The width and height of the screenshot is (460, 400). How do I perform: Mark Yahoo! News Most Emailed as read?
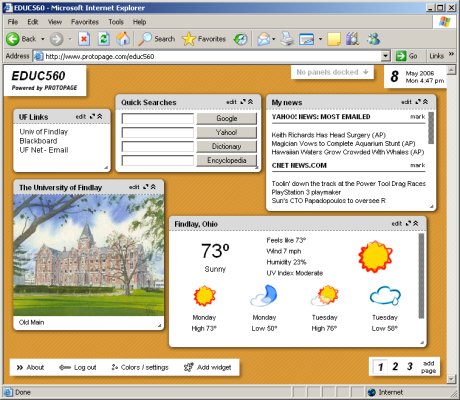[x=418, y=117]
